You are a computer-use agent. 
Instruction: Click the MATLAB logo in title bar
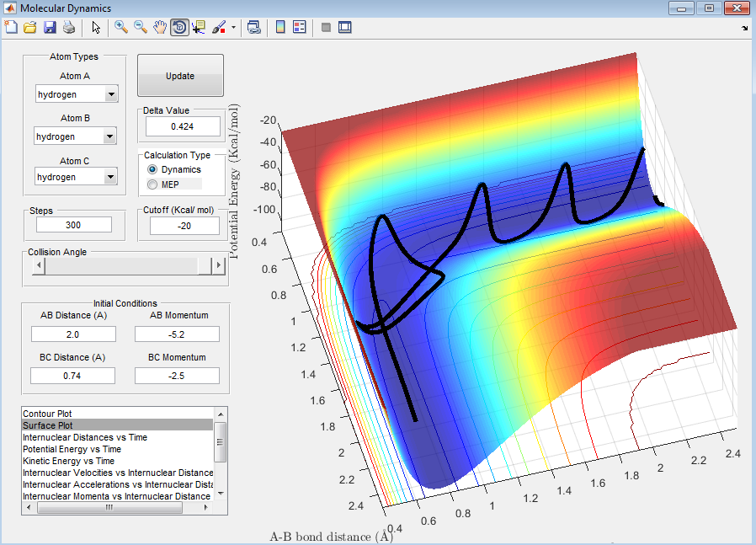click(9, 8)
